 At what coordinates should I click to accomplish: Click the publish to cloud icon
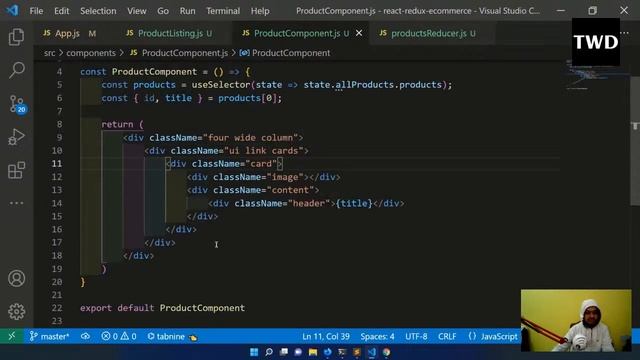click(x=85, y=336)
